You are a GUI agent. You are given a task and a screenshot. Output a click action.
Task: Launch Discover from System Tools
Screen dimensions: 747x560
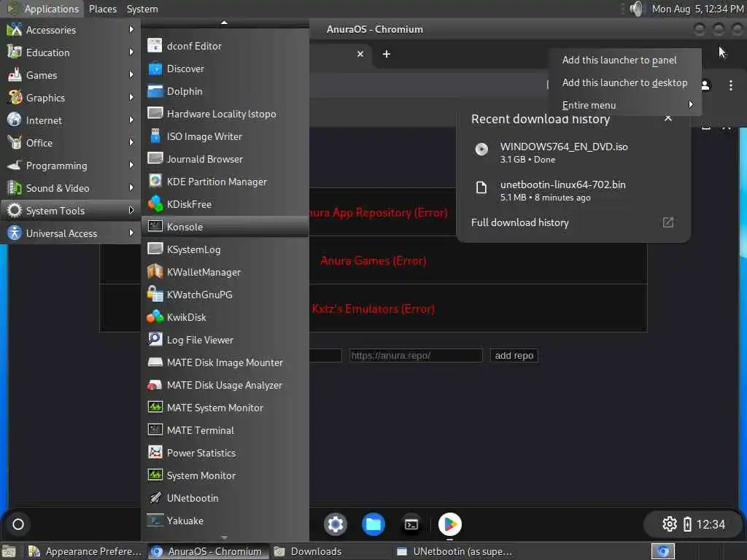[225, 69]
